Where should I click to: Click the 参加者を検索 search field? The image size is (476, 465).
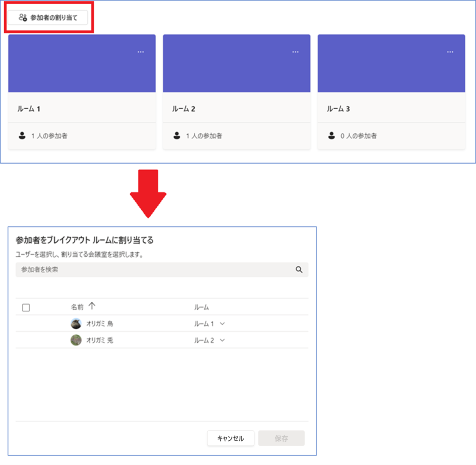pos(153,270)
